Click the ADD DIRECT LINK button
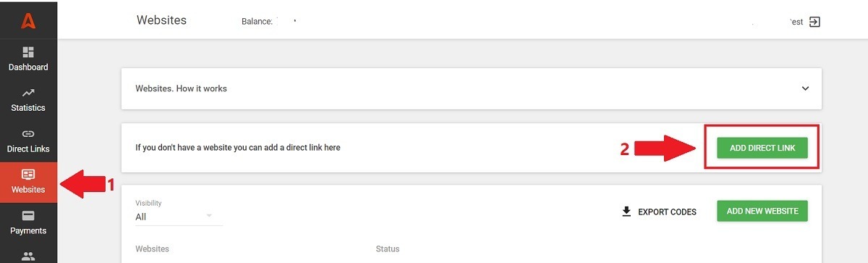Image resolution: width=868 pixels, height=263 pixels. tap(762, 148)
